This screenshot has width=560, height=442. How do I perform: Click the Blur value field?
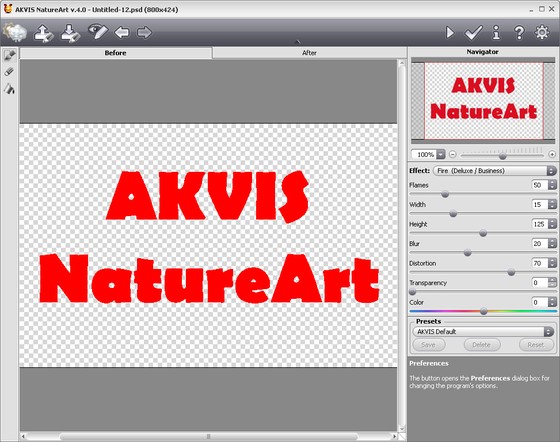(540, 243)
